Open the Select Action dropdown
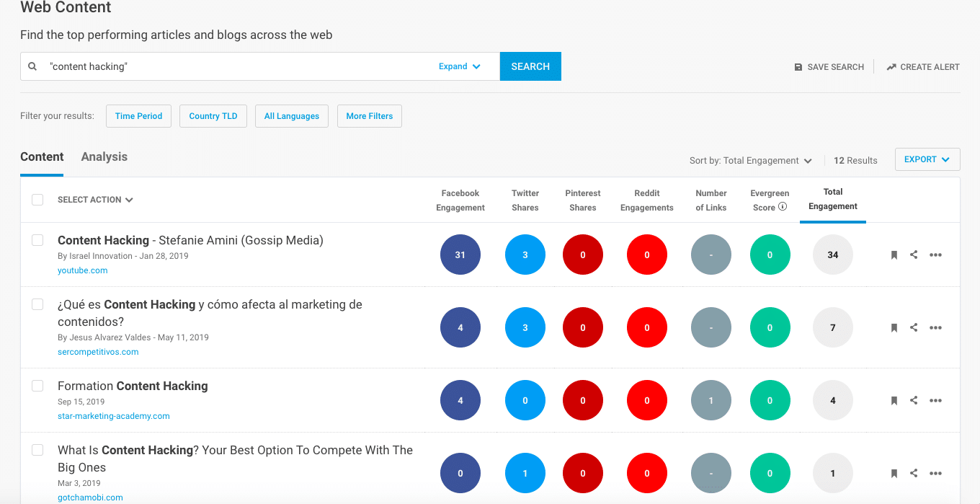980x504 pixels. click(95, 200)
